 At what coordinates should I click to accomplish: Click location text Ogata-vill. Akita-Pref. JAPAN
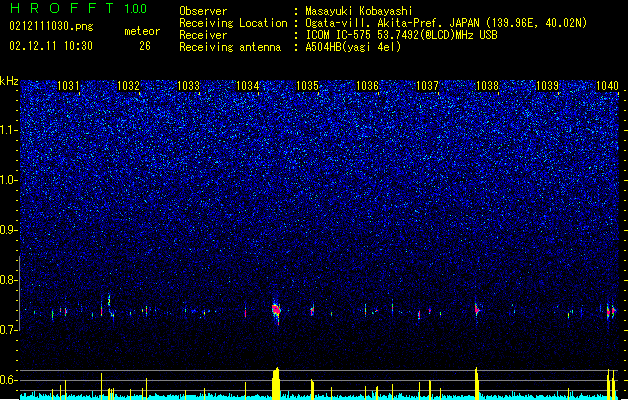pos(392,23)
